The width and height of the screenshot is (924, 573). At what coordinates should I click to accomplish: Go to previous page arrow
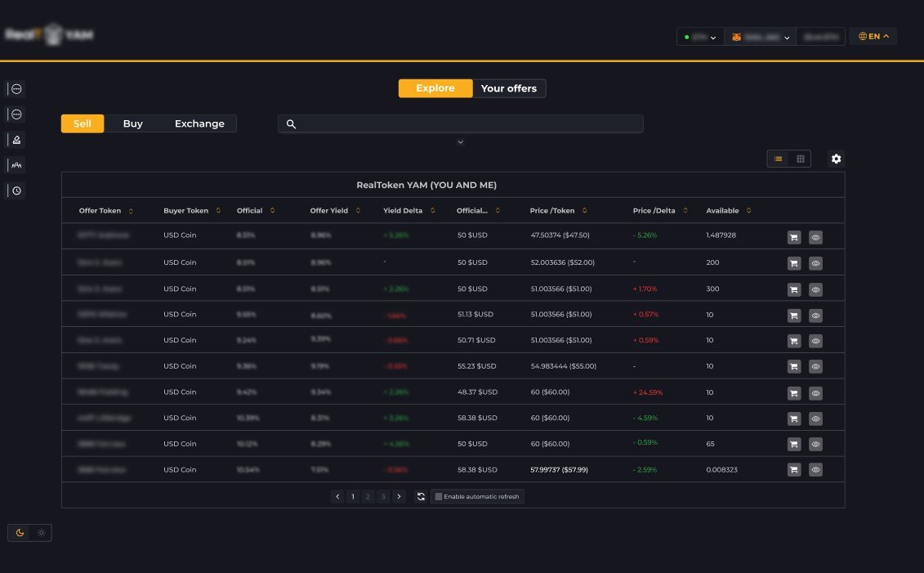point(337,496)
